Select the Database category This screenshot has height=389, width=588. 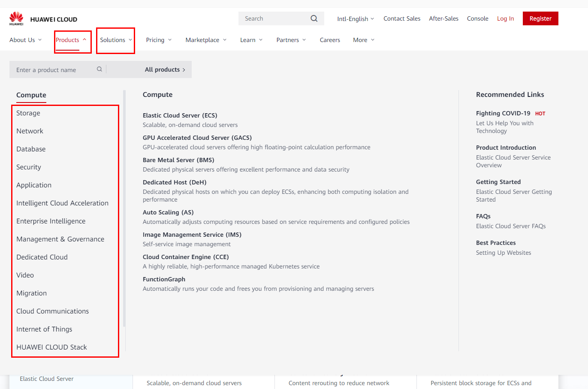31,149
